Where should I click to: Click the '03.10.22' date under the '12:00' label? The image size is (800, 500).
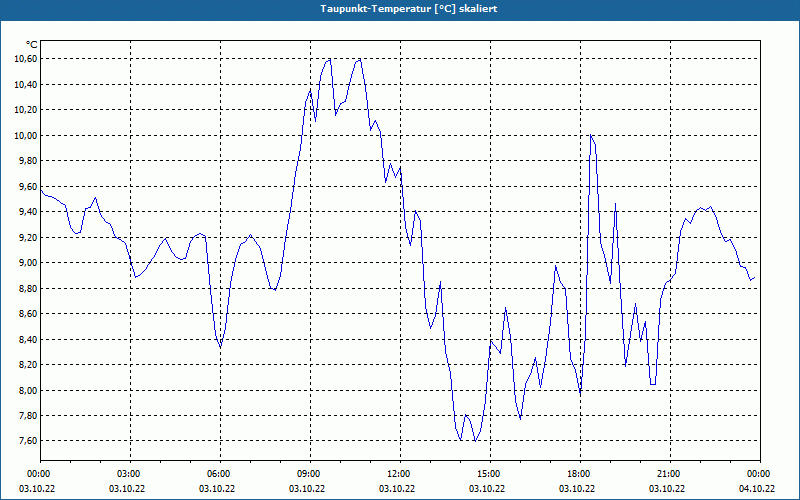pyautogui.click(x=397, y=489)
